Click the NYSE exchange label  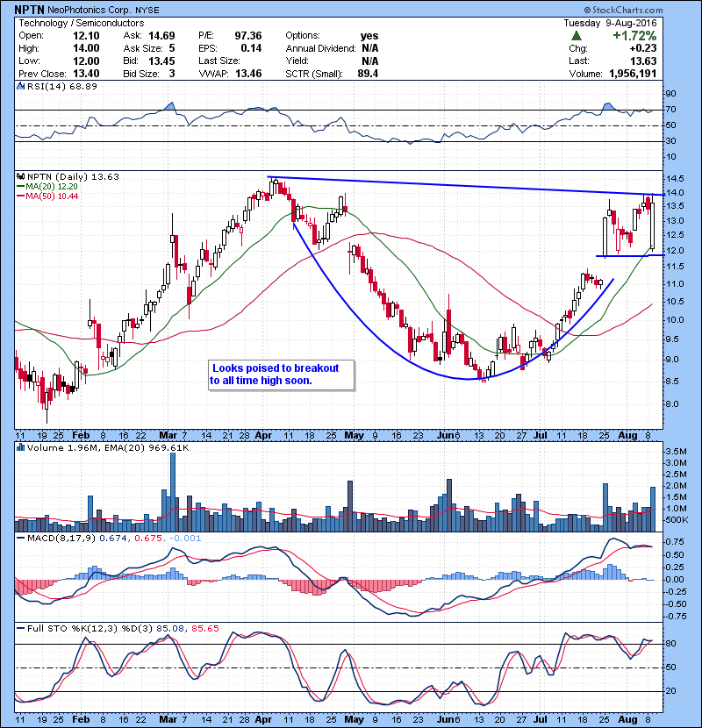pos(147,10)
